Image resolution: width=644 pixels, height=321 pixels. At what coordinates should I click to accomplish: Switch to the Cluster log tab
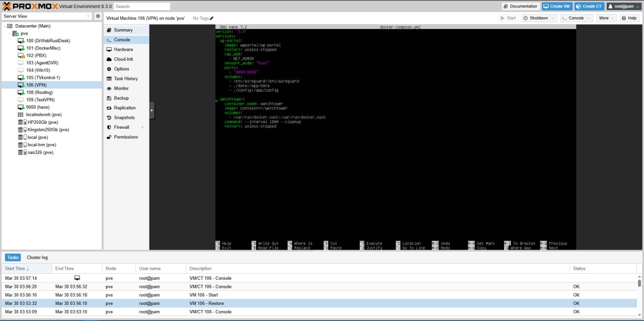[x=37, y=257]
